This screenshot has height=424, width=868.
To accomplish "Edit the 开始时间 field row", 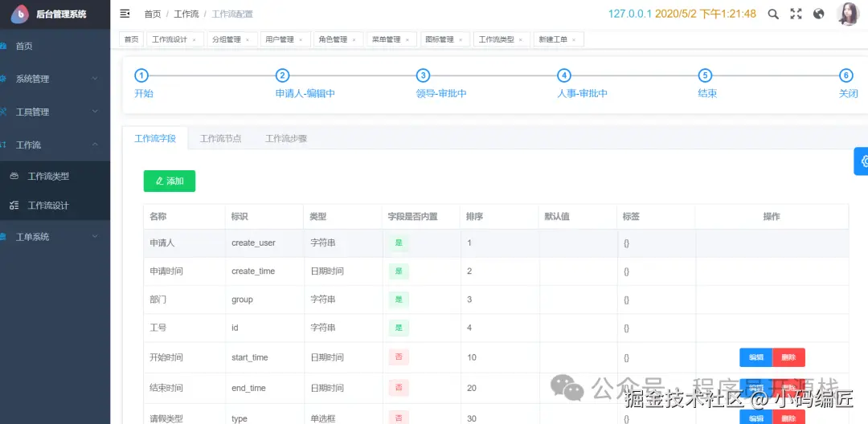I will coord(756,357).
